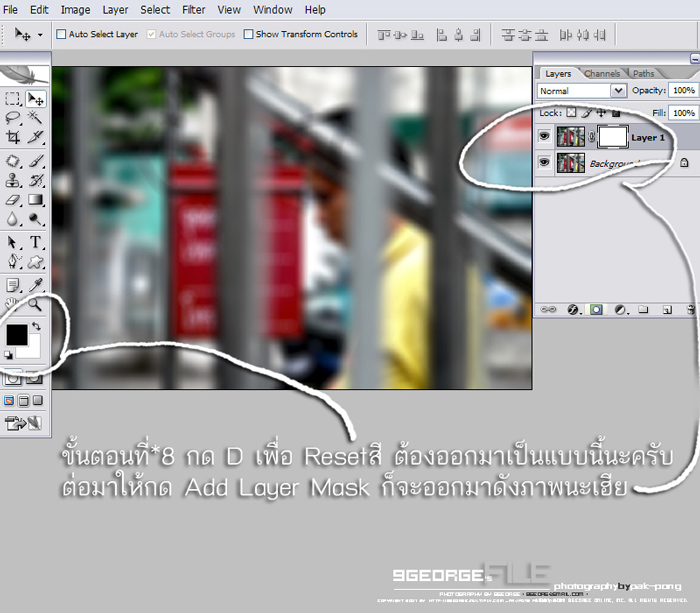Viewport: 700px width, 613px height.
Task: Open the Filter menu
Action: [193, 9]
